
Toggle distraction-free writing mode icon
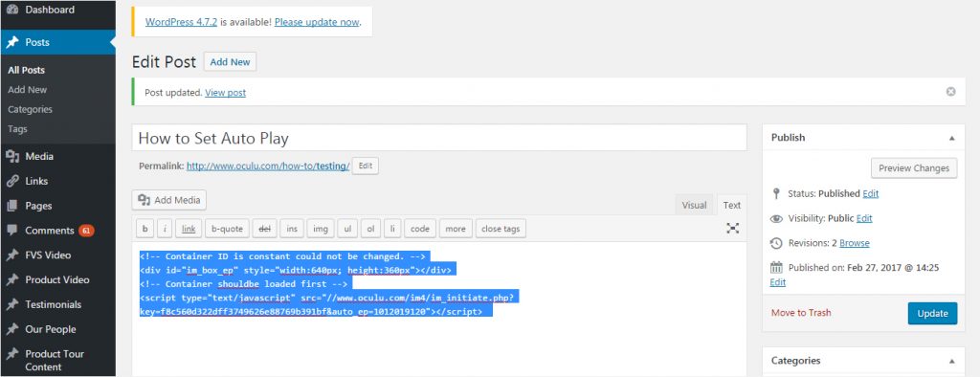point(732,228)
